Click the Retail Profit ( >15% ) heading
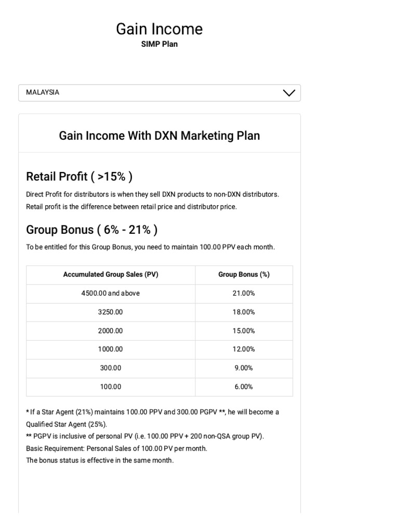This screenshot has height=532, width=399. point(79,177)
